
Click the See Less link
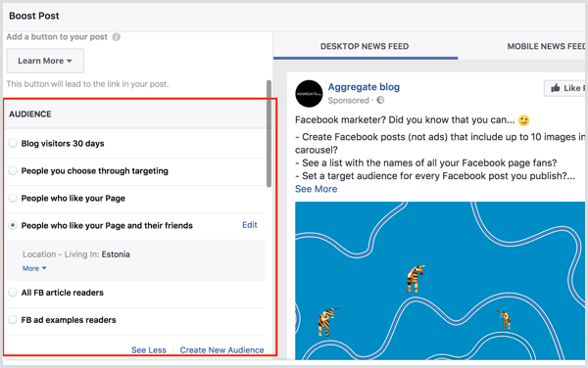(149, 350)
